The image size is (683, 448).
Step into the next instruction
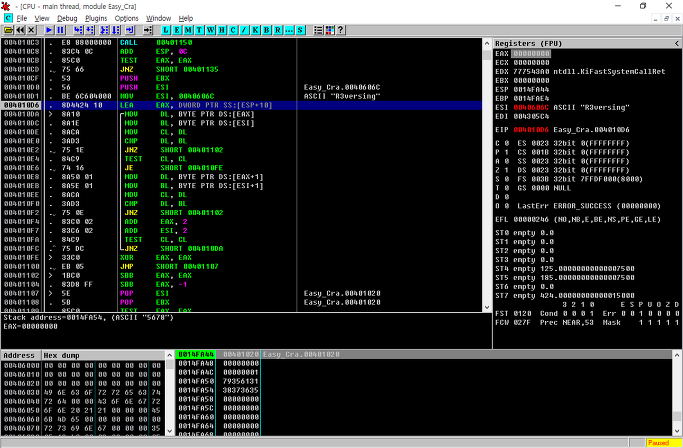pos(78,30)
